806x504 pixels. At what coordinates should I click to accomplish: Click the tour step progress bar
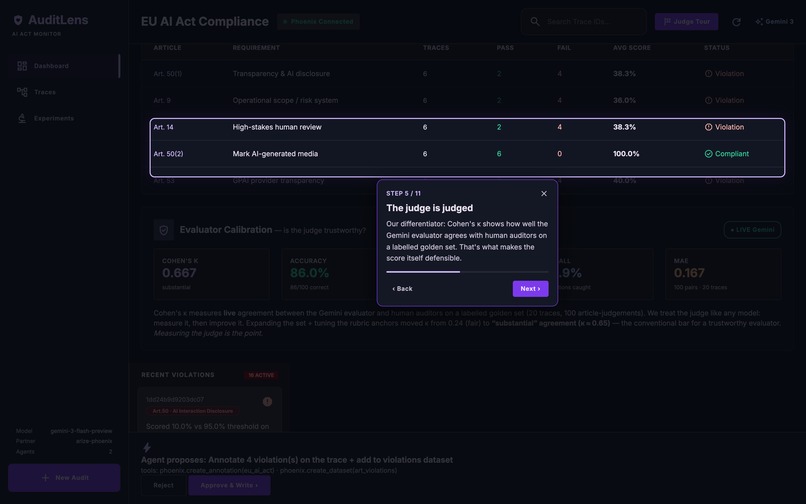pos(467,272)
